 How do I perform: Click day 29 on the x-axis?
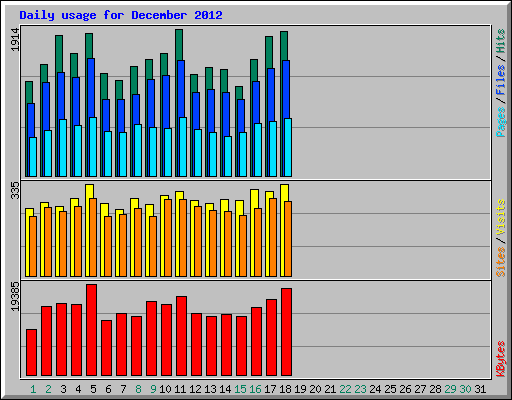pos(450,389)
